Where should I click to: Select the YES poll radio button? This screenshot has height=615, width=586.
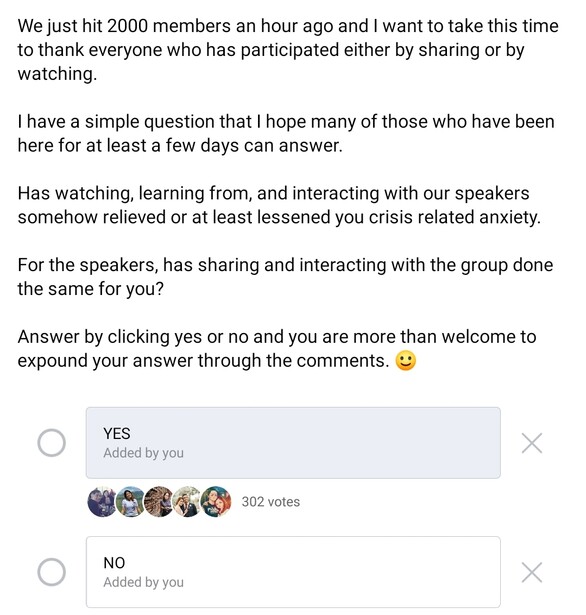pos(51,443)
